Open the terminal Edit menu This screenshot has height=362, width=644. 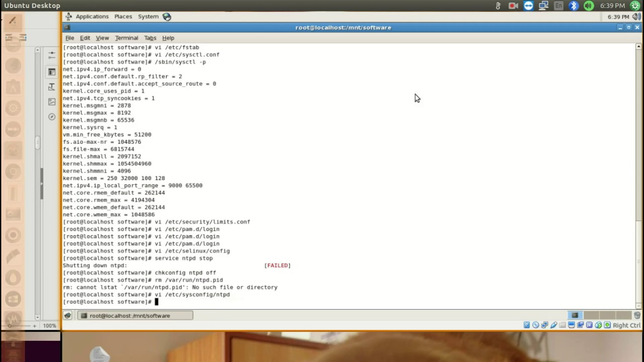pos(85,38)
